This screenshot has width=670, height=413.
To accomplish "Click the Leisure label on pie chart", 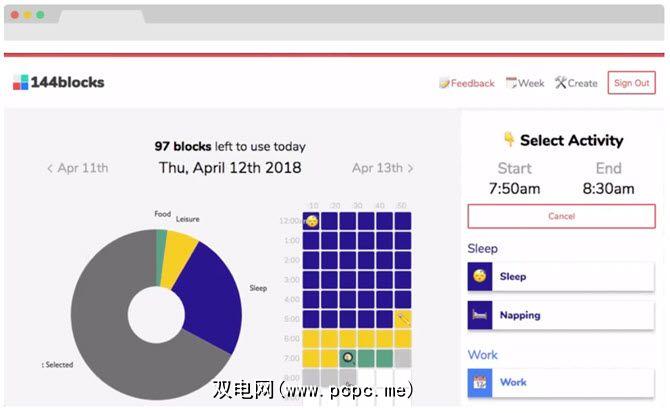I will [x=188, y=219].
